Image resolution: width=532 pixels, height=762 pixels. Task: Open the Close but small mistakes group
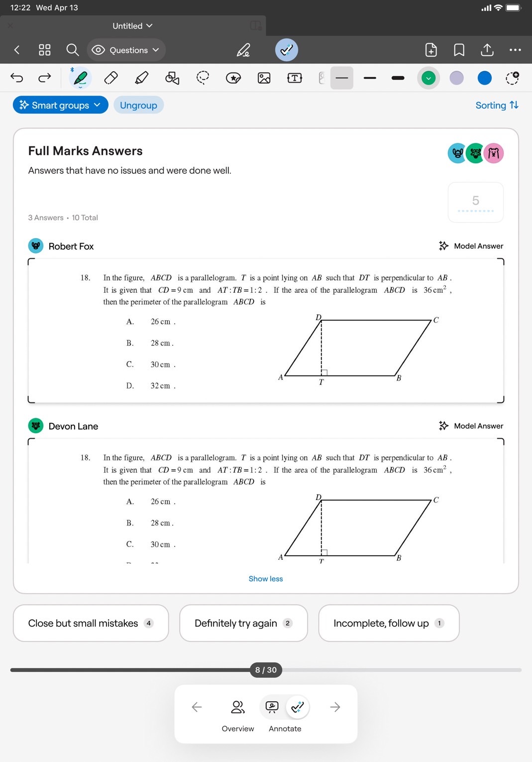[91, 623]
